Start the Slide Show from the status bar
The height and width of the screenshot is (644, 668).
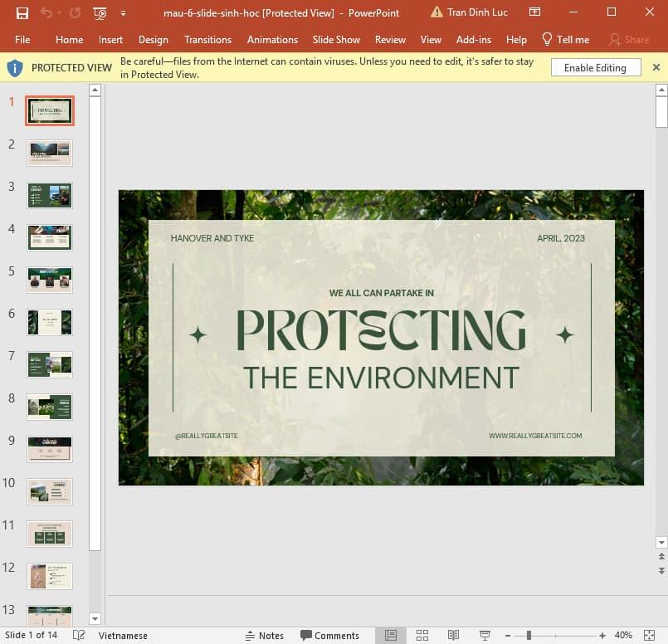point(485,635)
